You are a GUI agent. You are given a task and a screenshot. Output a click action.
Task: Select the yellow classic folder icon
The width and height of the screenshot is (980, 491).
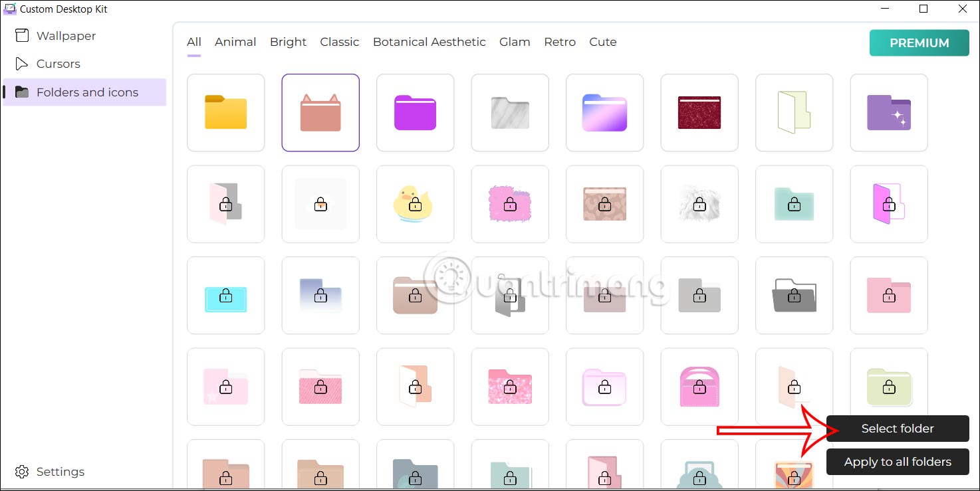[225, 112]
